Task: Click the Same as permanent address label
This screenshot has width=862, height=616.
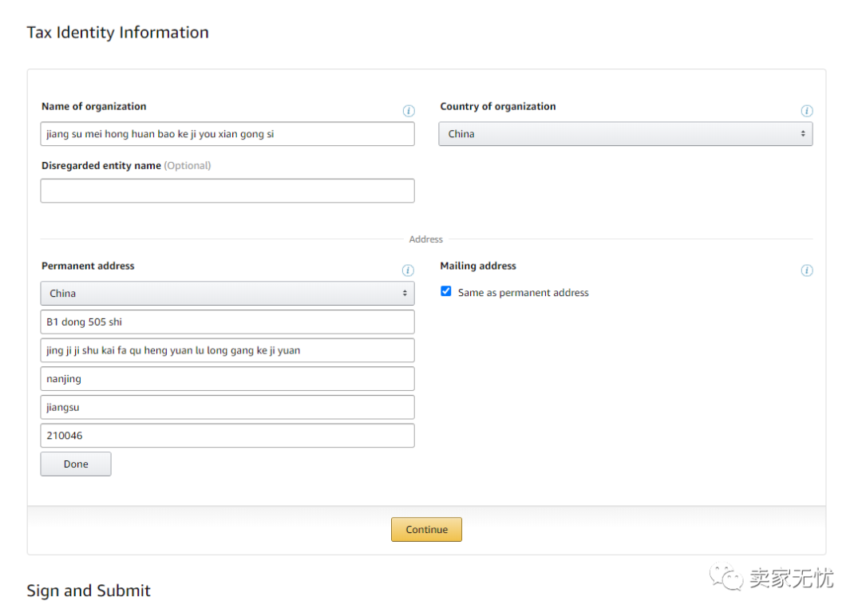Action: coord(523,293)
